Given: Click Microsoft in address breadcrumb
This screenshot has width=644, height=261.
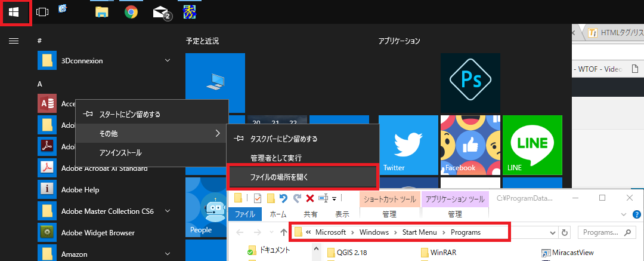Looking at the screenshot, I should (x=330, y=232).
